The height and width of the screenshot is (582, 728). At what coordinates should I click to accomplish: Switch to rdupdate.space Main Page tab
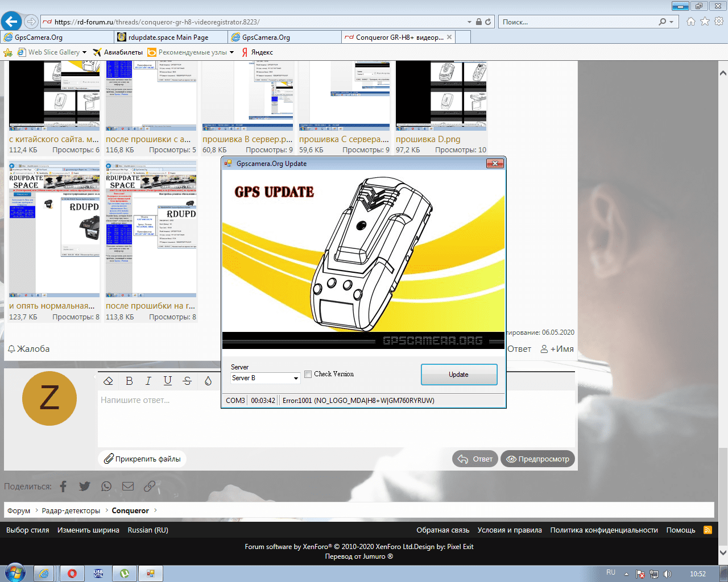tap(168, 38)
